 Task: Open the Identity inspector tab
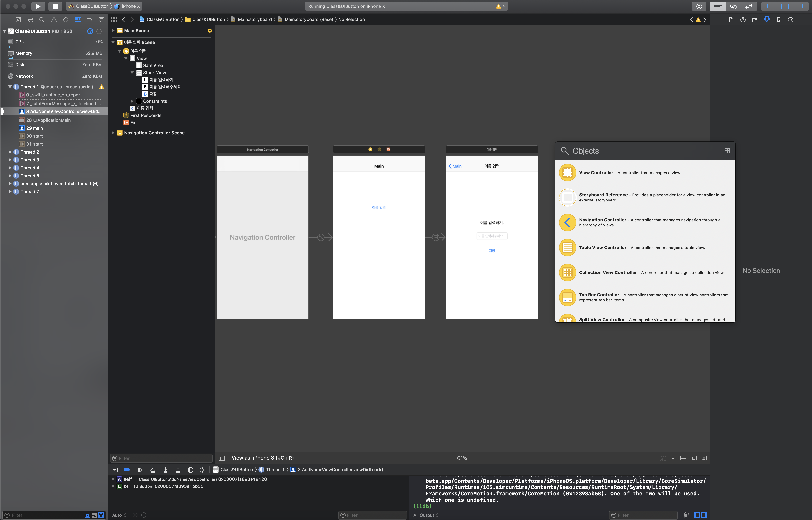(x=755, y=20)
